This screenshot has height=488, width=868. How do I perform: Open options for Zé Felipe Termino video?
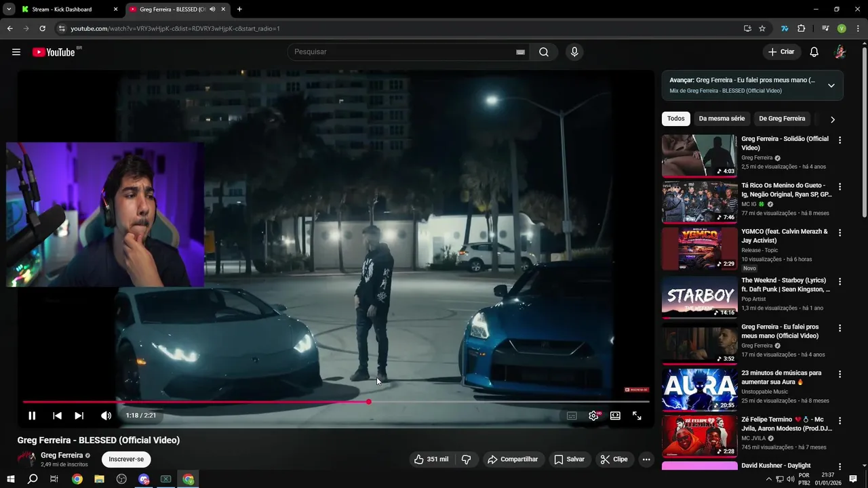(x=840, y=421)
